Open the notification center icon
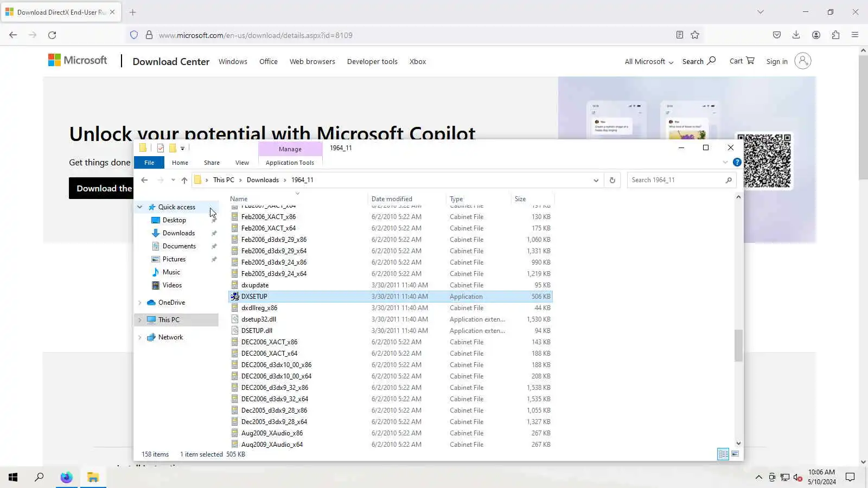The width and height of the screenshot is (868, 488). (850, 477)
